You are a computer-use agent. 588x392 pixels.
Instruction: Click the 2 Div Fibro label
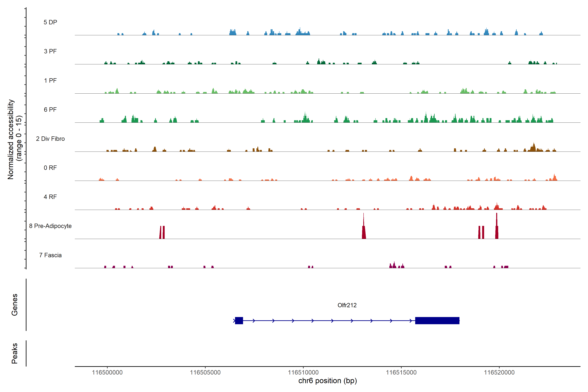pos(50,139)
